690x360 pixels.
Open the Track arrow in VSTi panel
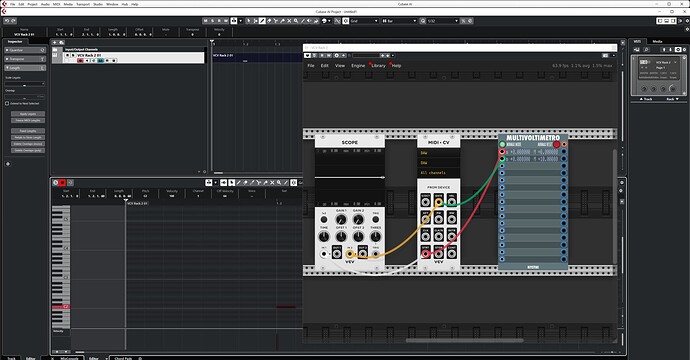pyautogui.click(x=646, y=99)
